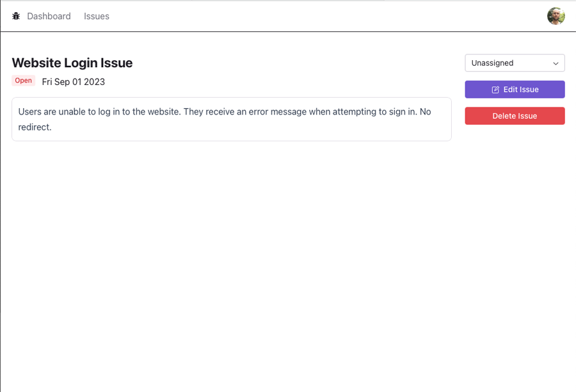Image resolution: width=576 pixels, height=392 pixels.
Task: Click the date Fri Sep 01 2023
Action: 74,82
